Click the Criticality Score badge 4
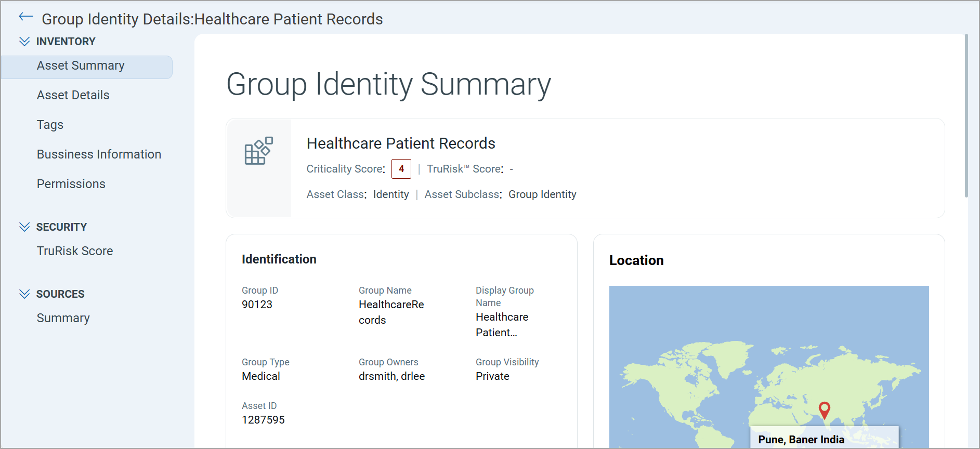 click(x=401, y=169)
